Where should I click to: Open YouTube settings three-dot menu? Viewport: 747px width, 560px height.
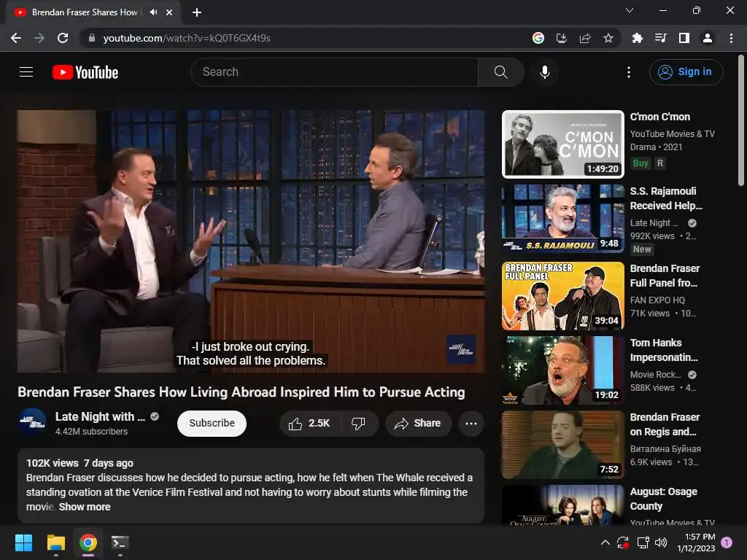629,72
